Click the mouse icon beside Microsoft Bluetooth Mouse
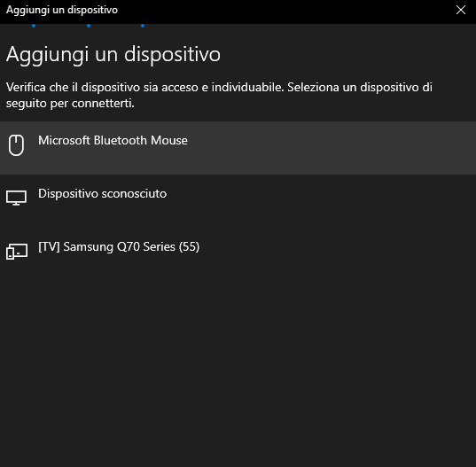 [x=16, y=145]
